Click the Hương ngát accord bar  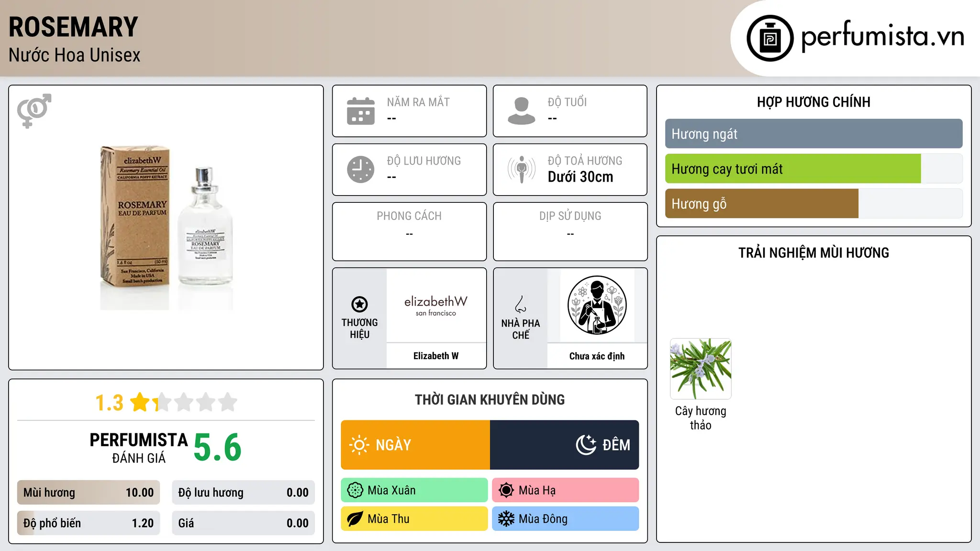click(x=814, y=134)
